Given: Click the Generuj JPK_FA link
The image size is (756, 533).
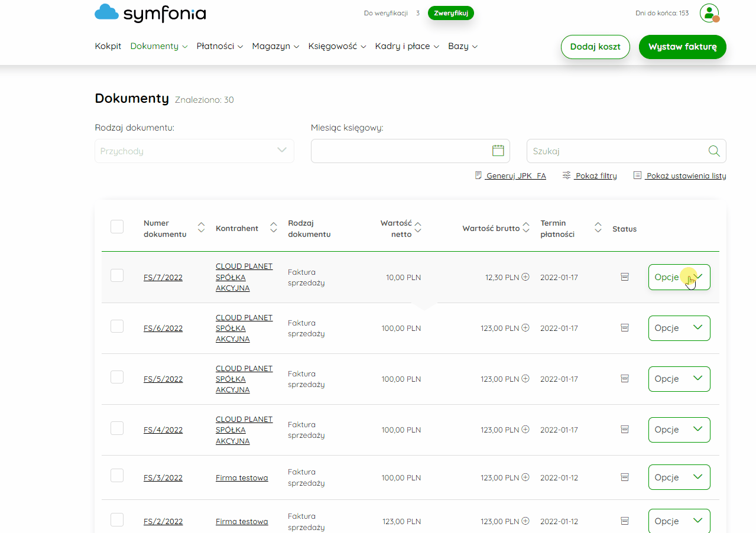Looking at the screenshot, I should pos(515,175).
